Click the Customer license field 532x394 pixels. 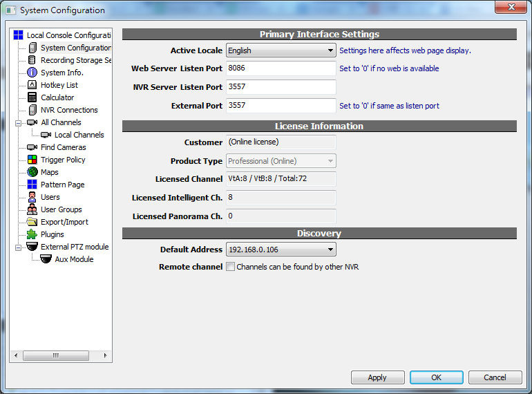click(x=281, y=142)
